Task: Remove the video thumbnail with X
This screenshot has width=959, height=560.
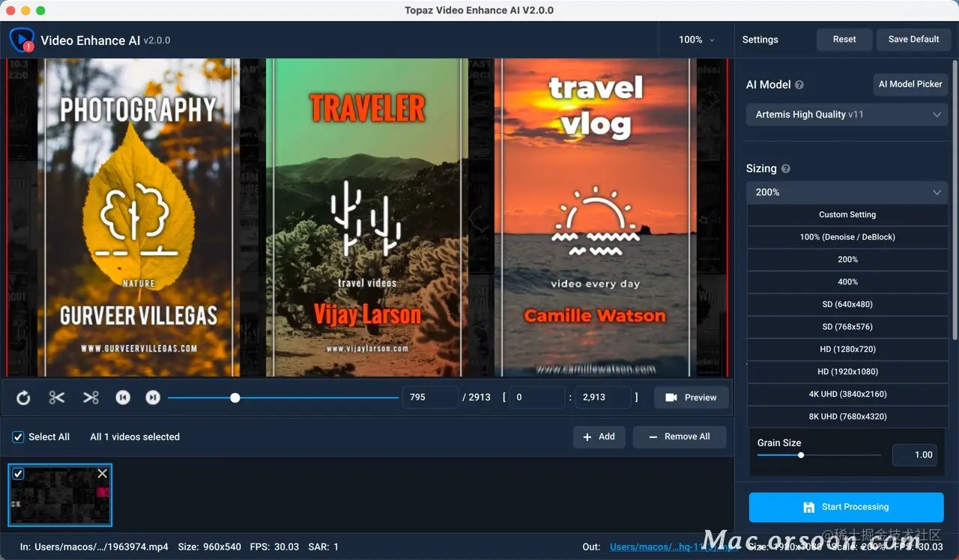Action: (103, 473)
